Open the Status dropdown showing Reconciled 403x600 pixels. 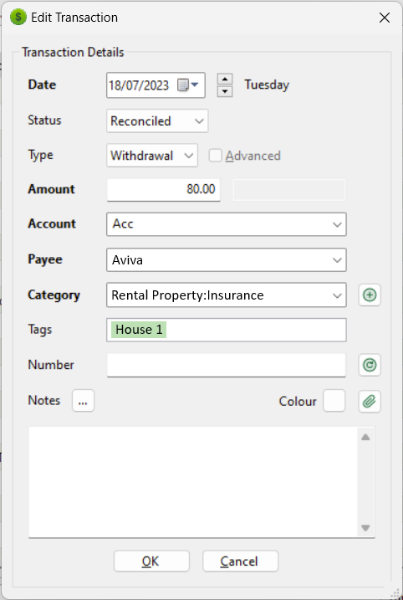click(157, 121)
